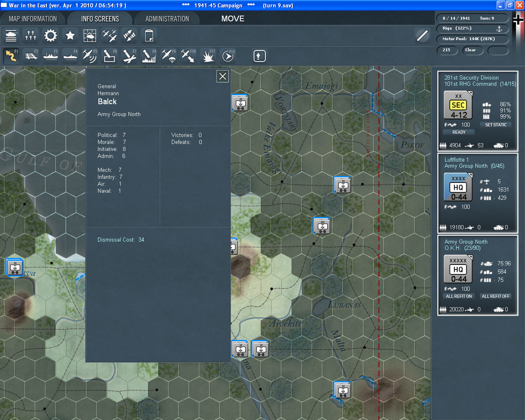Select the map unit near Emajogi
The width and height of the screenshot is (525, 420).
(240, 103)
